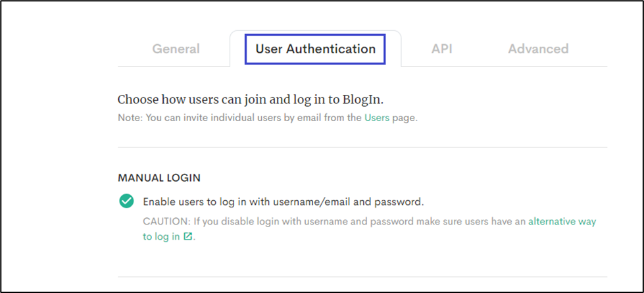Go to the Advanced tab
The height and width of the screenshot is (293, 644).
538,49
